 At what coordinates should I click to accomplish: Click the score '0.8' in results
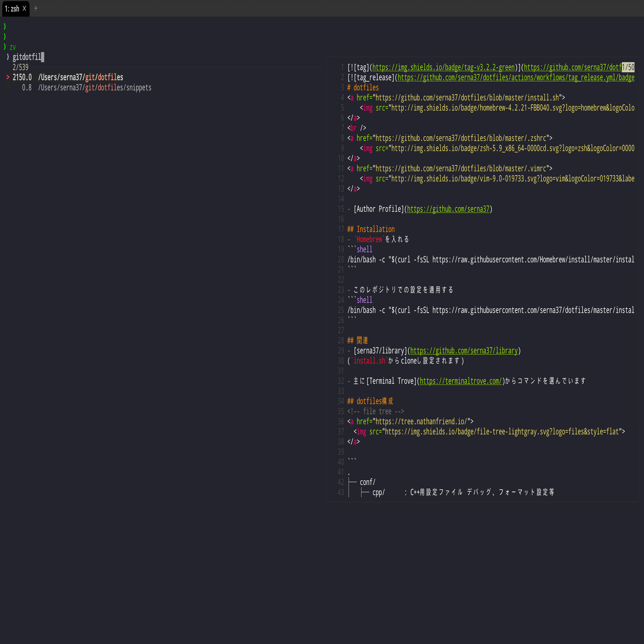[x=27, y=87]
